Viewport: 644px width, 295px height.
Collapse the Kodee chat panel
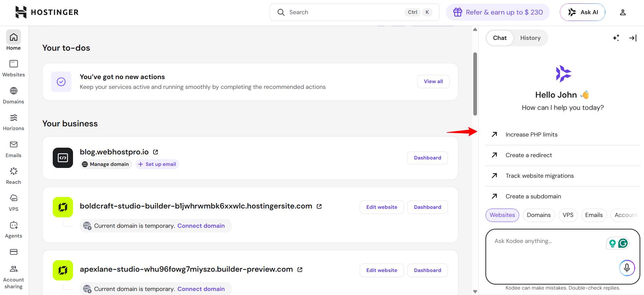[x=633, y=38]
